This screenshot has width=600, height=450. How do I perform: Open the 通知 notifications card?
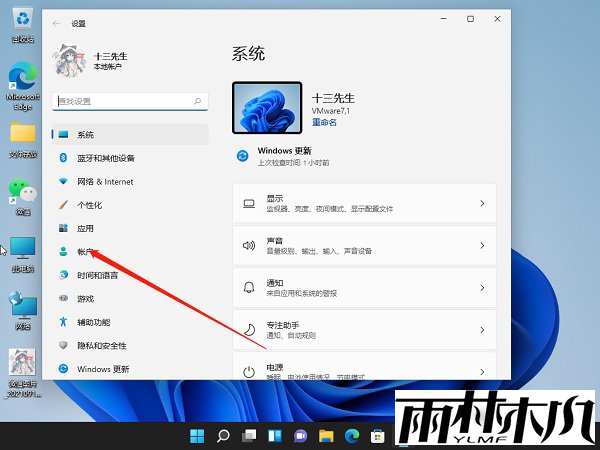click(x=364, y=288)
